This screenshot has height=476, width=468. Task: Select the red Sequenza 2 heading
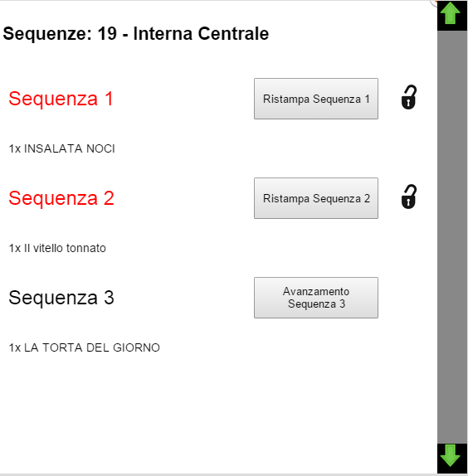point(61,198)
